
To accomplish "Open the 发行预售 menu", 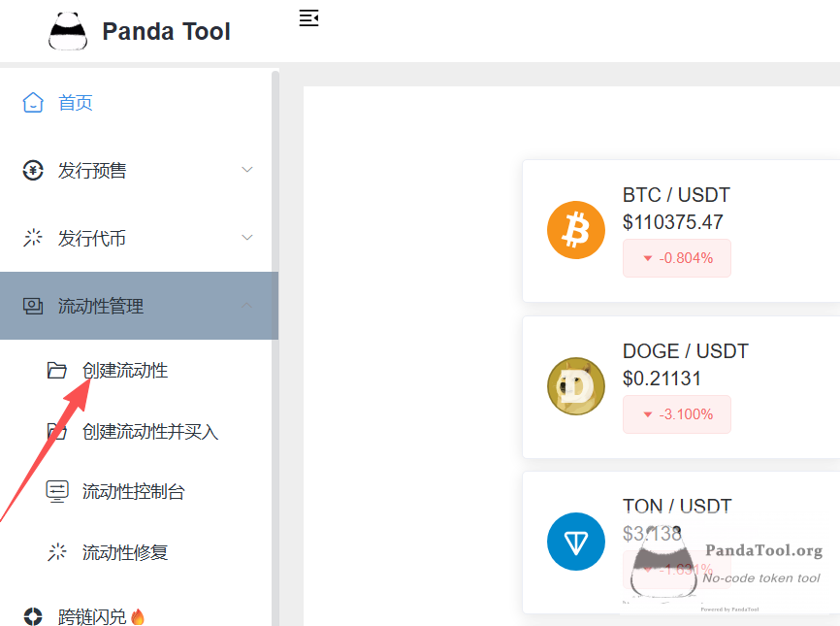I will pos(140,171).
